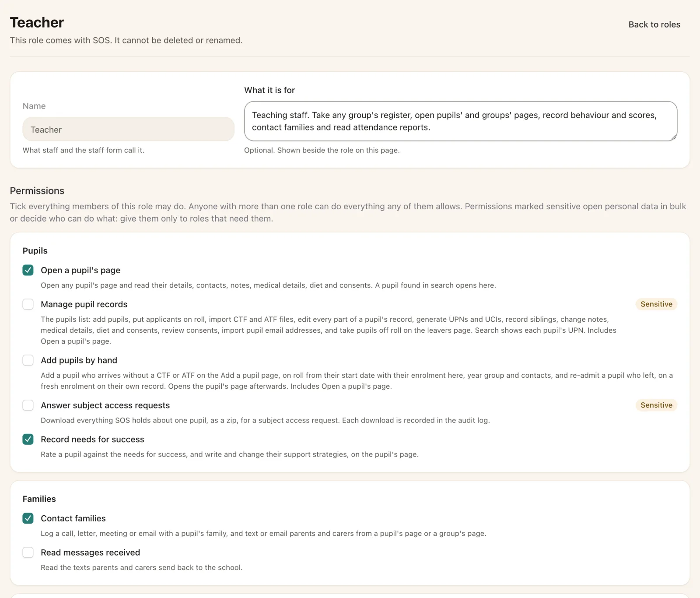Click 'This role comes with SOS' subtitle text
700x598 pixels.
126,40
